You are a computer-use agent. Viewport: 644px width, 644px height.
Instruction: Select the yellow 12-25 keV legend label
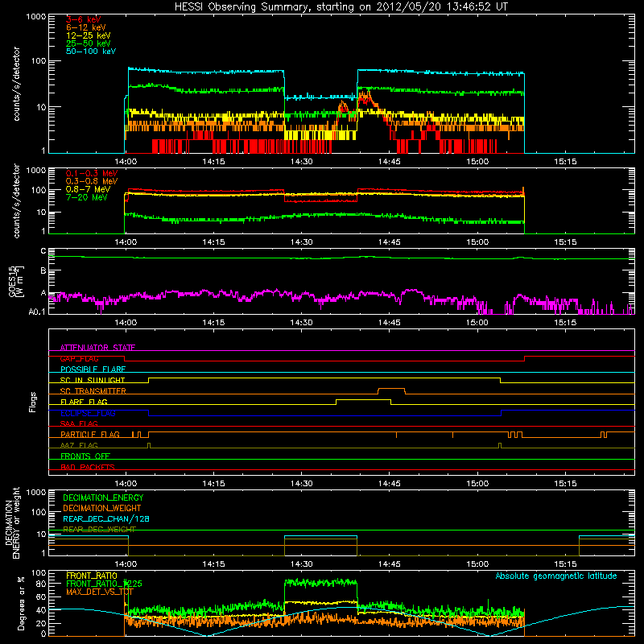[x=89, y=35]
